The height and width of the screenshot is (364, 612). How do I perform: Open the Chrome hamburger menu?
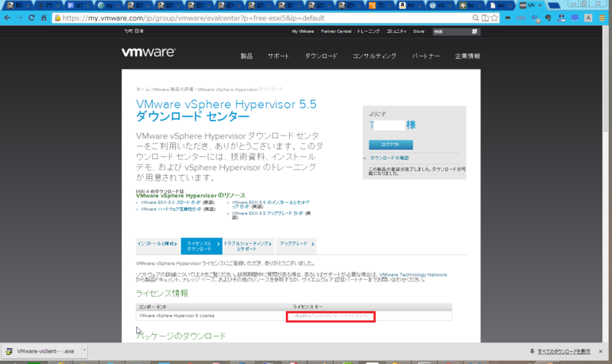(602, 18)
